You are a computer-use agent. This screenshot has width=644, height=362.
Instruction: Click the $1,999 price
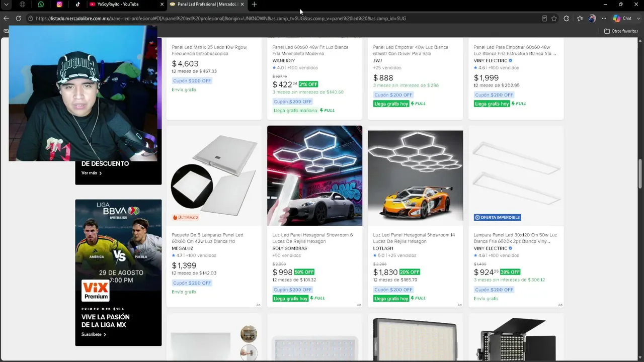tap(486, 78)
